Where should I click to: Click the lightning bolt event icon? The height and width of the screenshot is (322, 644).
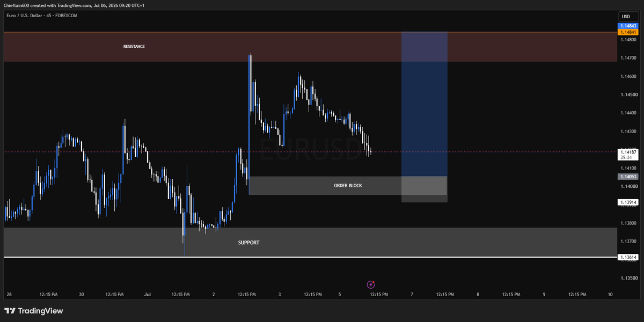370,284
